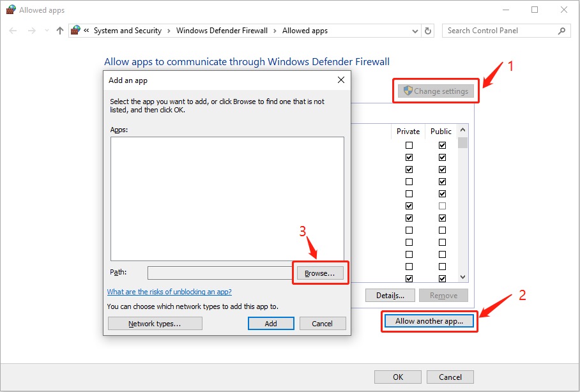This screenshot has width=580, height=392.
Task: Click the Add an app dialog title
Action: click(x=128, y=80)
